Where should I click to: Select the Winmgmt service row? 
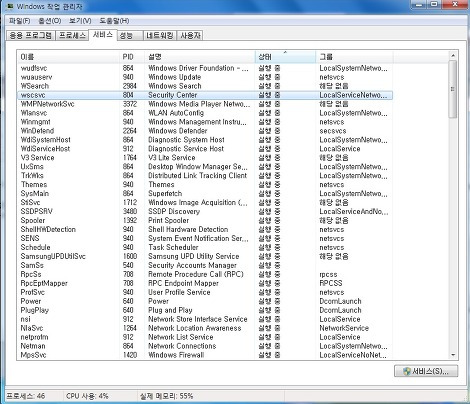click(x=205, y=122)
